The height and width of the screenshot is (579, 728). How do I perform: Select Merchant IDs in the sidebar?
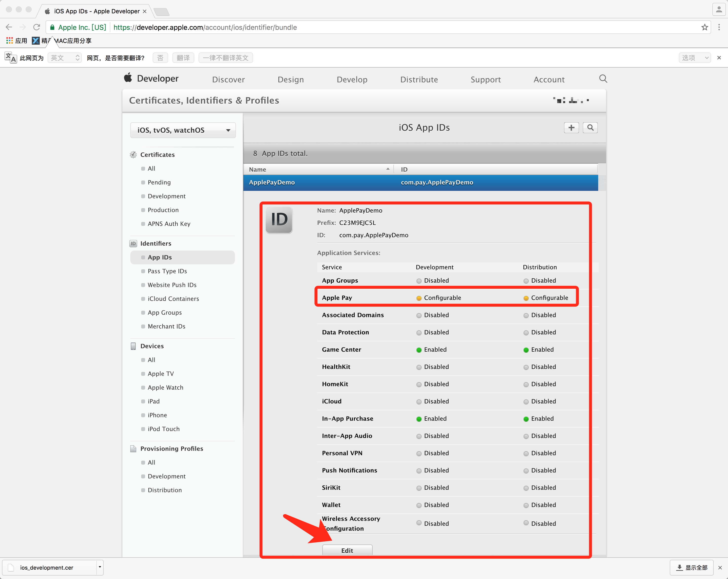click(x=167, y=326)
